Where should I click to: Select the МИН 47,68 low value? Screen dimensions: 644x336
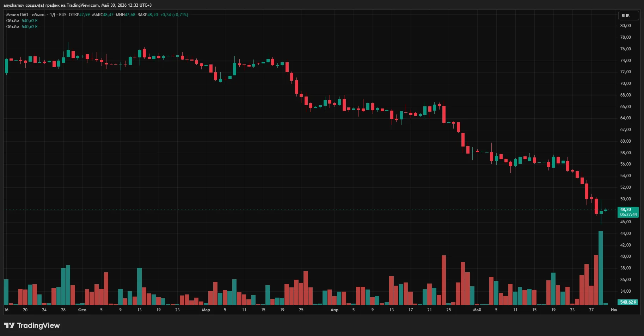tap(125, 15)
